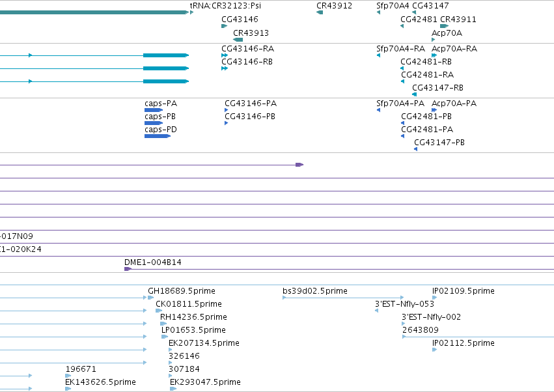Click the CG43146-PA protein label

point(251,104)
